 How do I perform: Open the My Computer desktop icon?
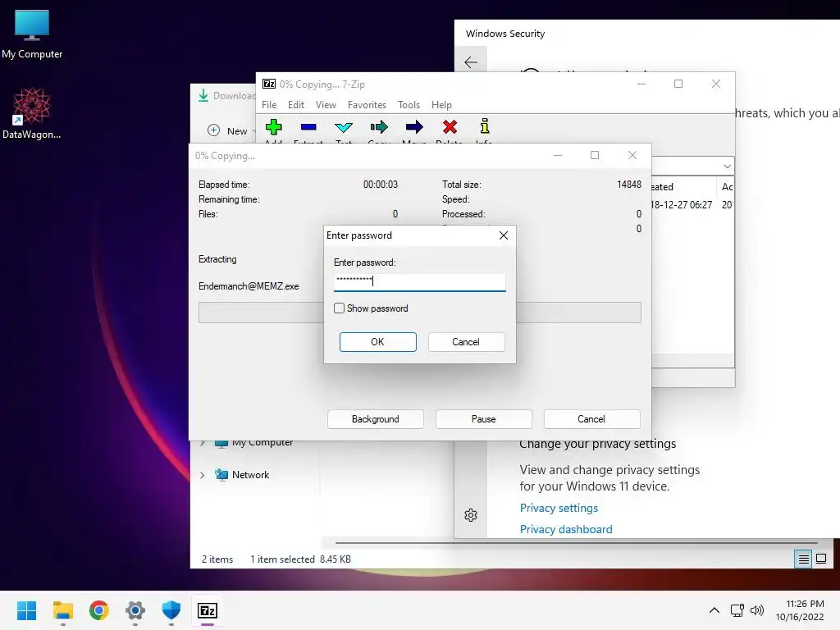point(32,34)
